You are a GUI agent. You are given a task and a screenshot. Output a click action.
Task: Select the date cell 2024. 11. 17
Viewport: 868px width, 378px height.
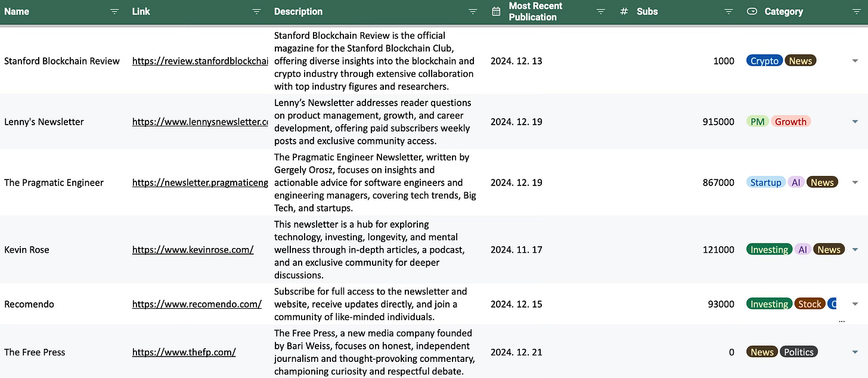[516, 250]
